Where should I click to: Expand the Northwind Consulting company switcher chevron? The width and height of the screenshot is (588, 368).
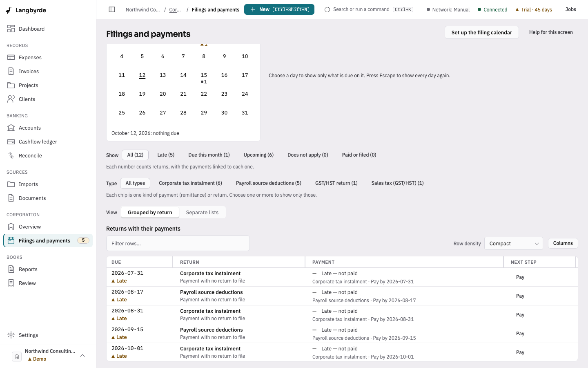pos(82,355)
